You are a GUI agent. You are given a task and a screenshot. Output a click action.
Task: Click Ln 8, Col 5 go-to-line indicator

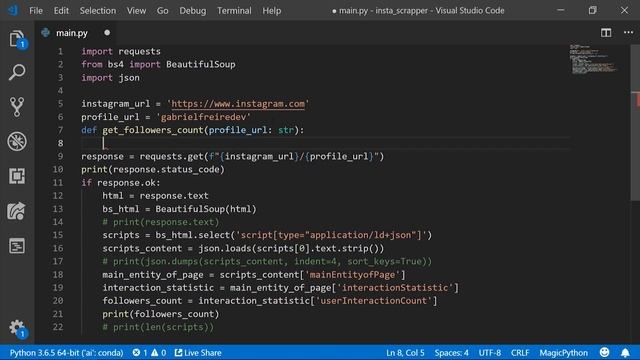pos(405,352)
